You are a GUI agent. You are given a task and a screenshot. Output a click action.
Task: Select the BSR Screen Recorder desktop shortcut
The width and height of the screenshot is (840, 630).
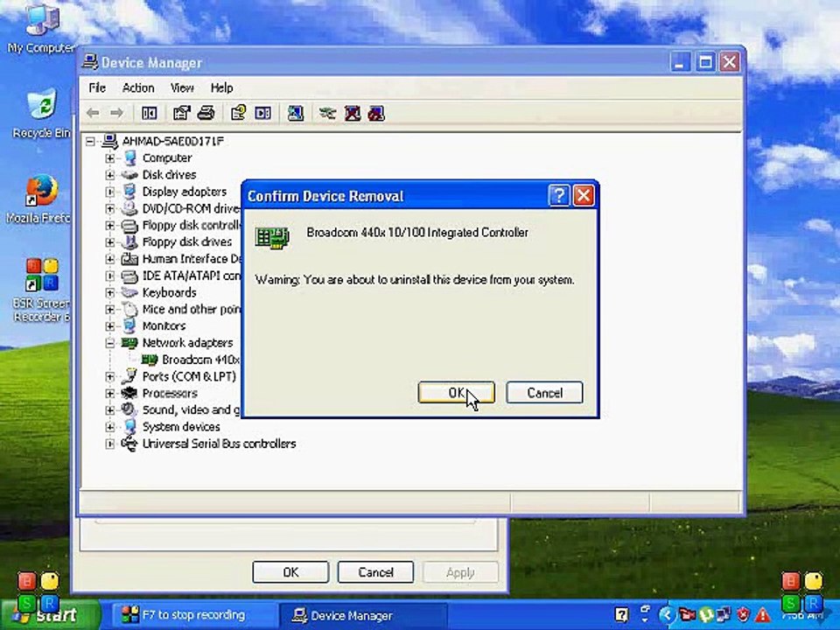(42, 290)
